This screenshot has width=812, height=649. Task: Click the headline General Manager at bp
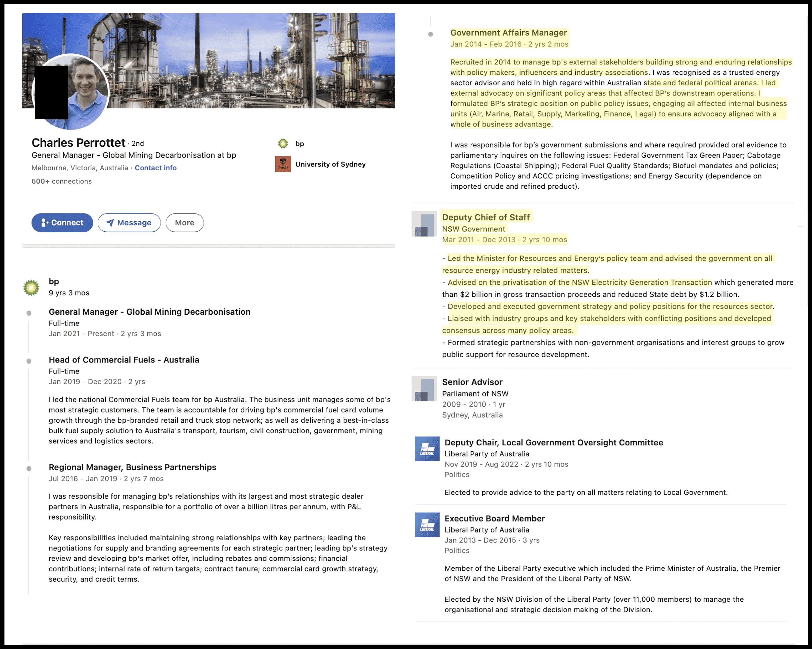coord(134,155)
